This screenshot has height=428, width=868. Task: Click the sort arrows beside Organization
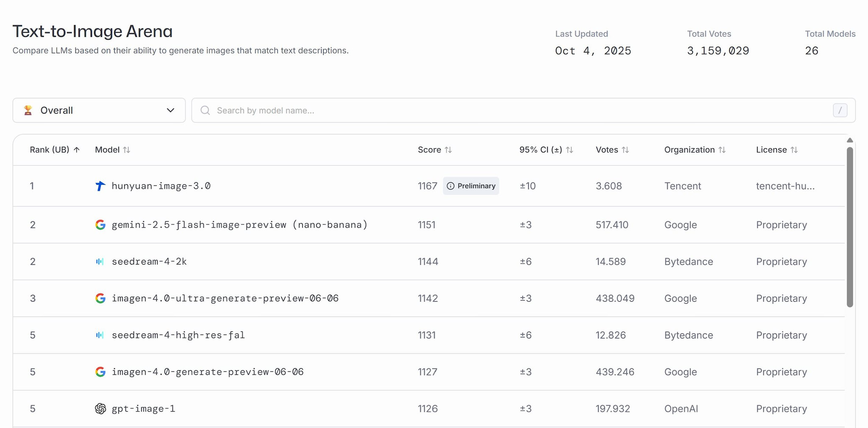pyautogui.click(x=722, y=150)
